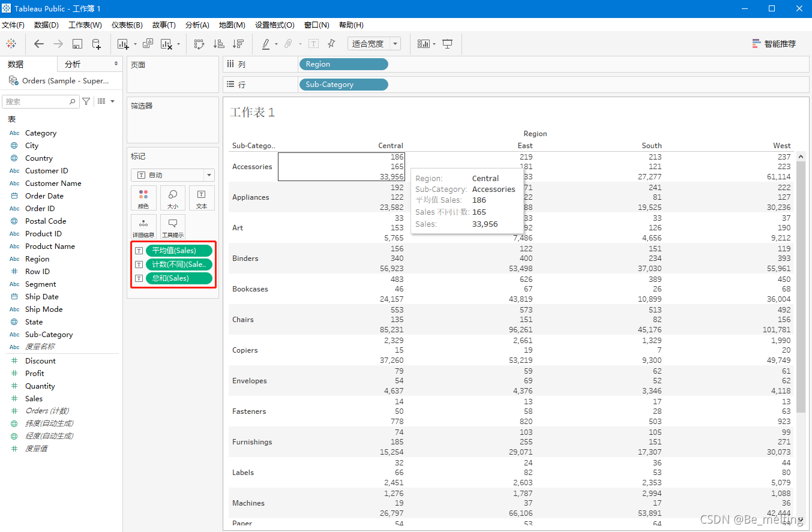Select the Quantity measure field

click(40, 386)
